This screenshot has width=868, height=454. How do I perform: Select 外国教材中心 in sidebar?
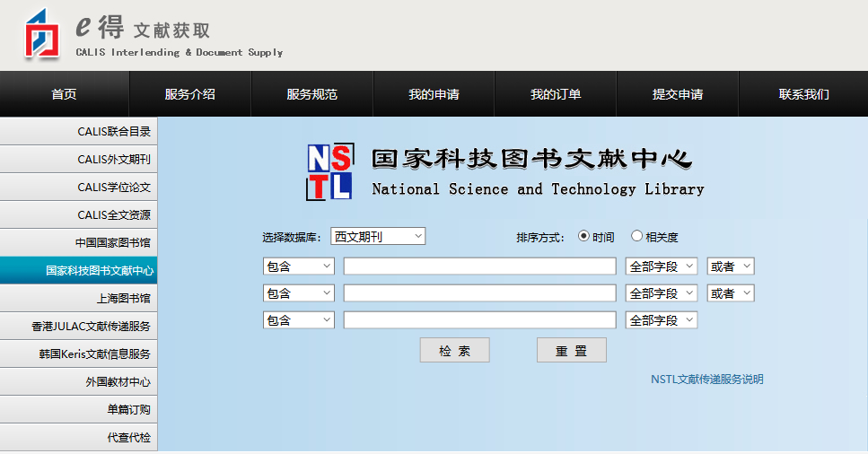click(79, 381)
